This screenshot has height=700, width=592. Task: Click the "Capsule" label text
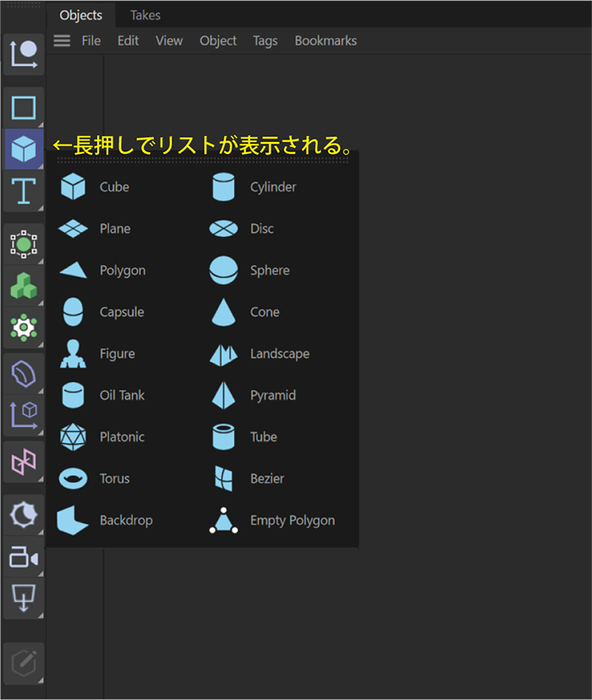pyautogui.click(x=122, y=312)
